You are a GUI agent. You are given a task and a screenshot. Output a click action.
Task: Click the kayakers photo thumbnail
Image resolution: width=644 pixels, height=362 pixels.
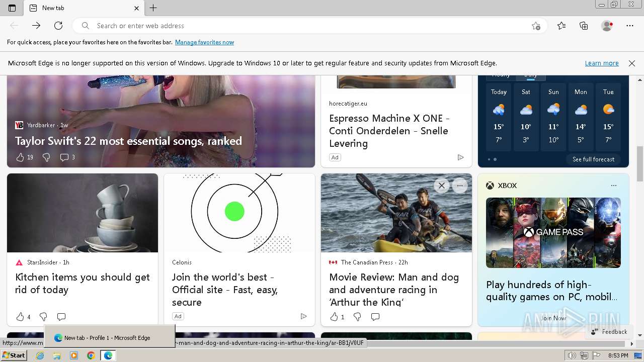coord(396,213)
